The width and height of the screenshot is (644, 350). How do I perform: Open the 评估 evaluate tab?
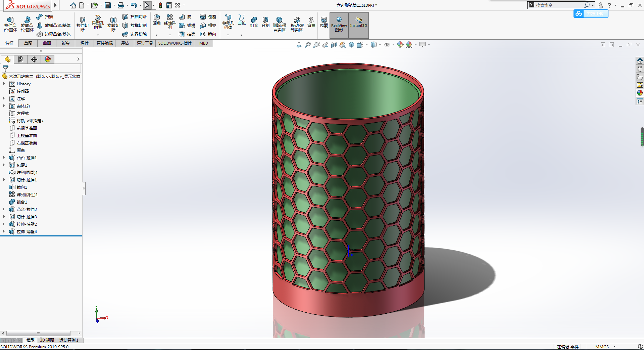click(x=125, y=43)
